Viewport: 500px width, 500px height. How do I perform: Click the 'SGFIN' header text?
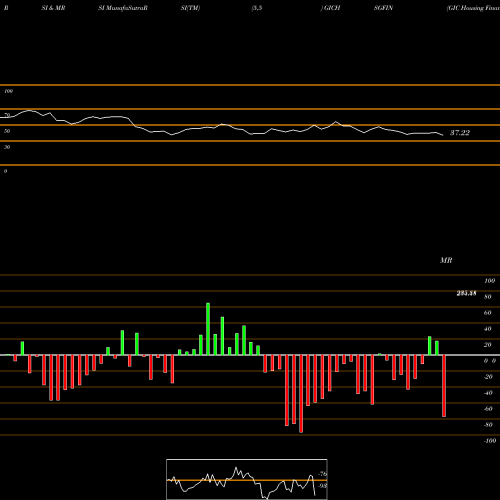pyautogui.click(x=383, y=8)
